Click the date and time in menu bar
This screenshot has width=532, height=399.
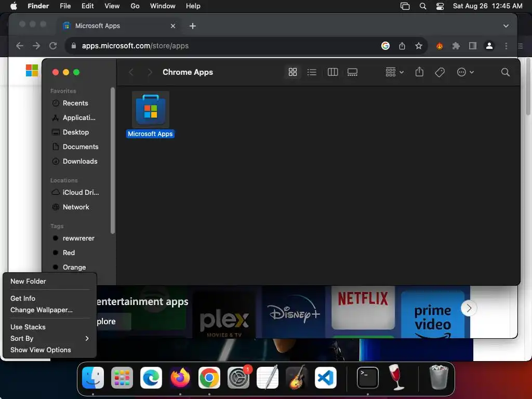coord(487,6)
